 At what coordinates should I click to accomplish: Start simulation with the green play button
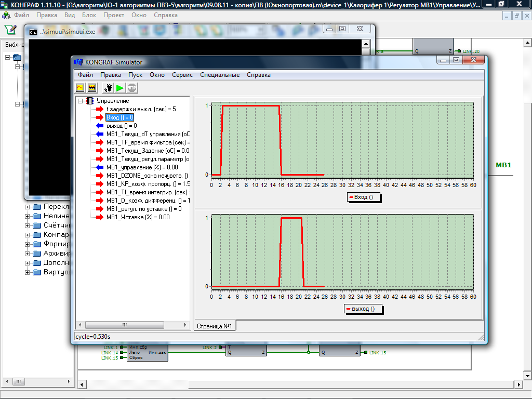coord(120,88)
